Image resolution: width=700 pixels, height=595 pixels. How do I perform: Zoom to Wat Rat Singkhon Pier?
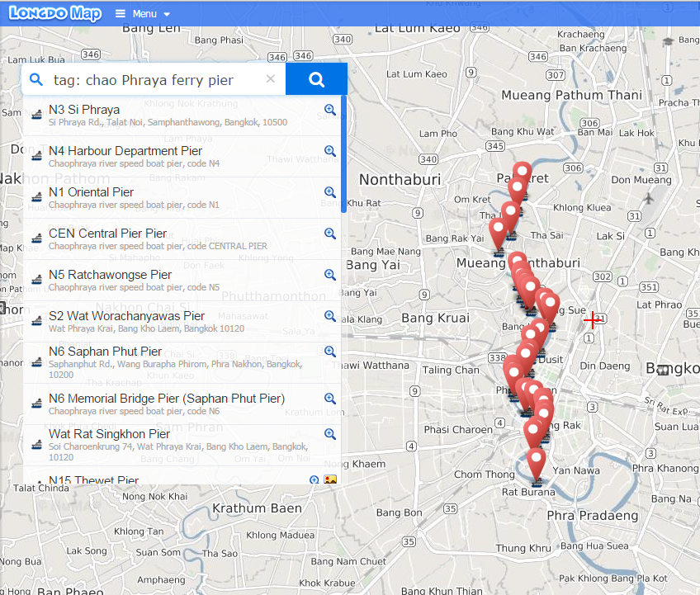pyautogui.click(x=330, y=434)
